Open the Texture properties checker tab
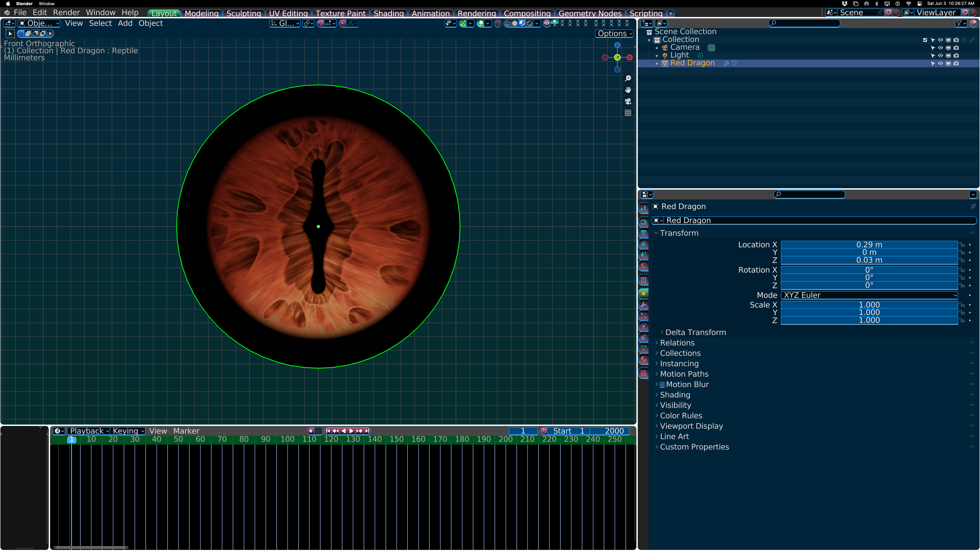Viewport: 980px width, 551px height. click(643, 373)
